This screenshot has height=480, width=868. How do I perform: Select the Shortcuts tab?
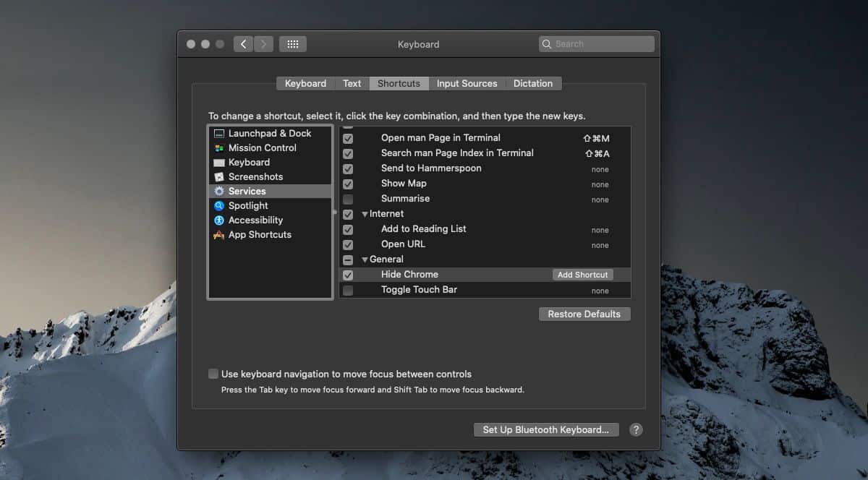[399, 84]
